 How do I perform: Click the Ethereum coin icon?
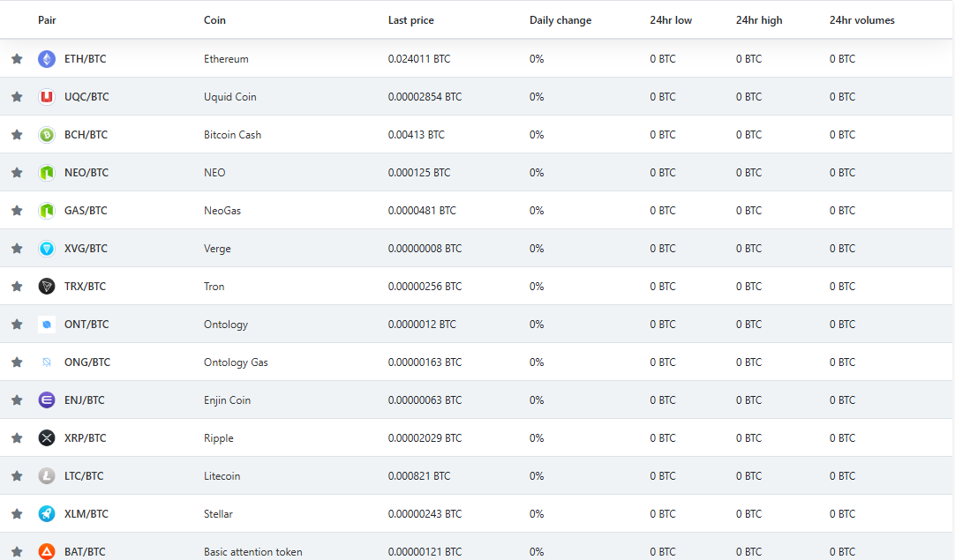pyautogui.click(x=47, y=59)
